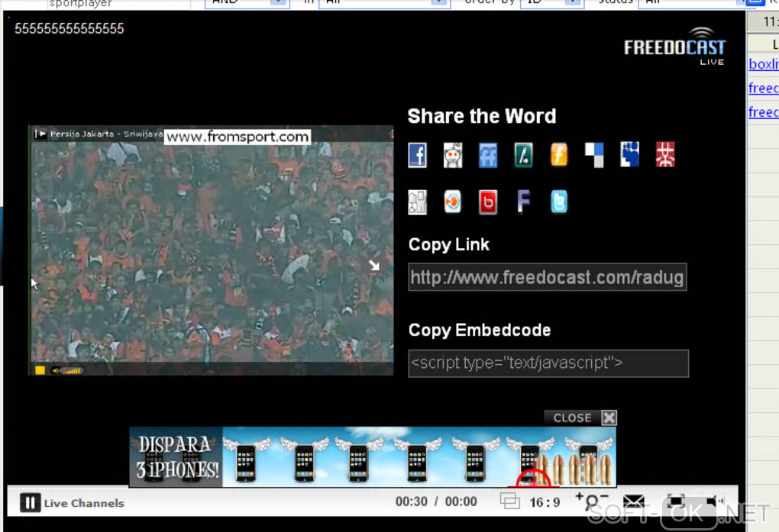Adjust the embedded player's yellow volume slider
Image resolution: width=779 pixels, height=532 pixels.
[x=67, y=370]
